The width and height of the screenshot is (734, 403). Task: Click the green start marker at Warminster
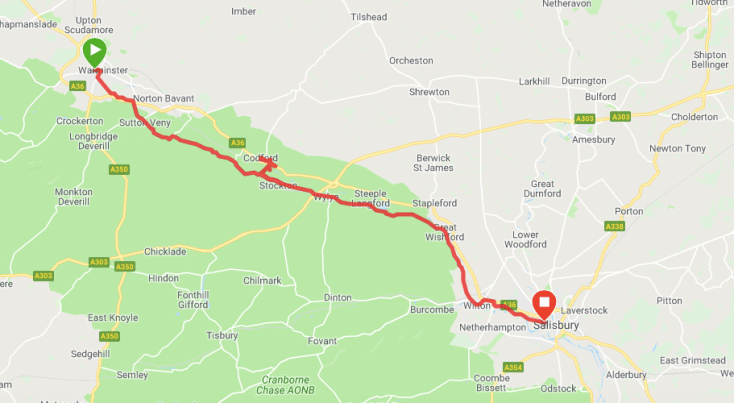click(x=95, y=52)
